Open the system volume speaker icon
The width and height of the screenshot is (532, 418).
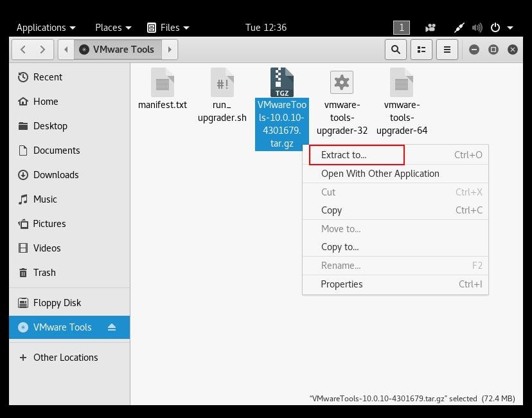477,28
